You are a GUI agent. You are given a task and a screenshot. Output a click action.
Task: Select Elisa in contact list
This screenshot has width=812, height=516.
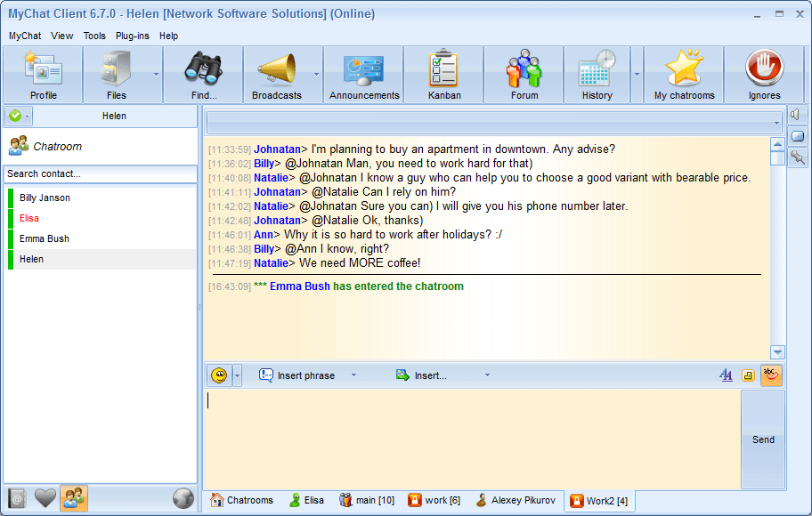tap(101, 218)
